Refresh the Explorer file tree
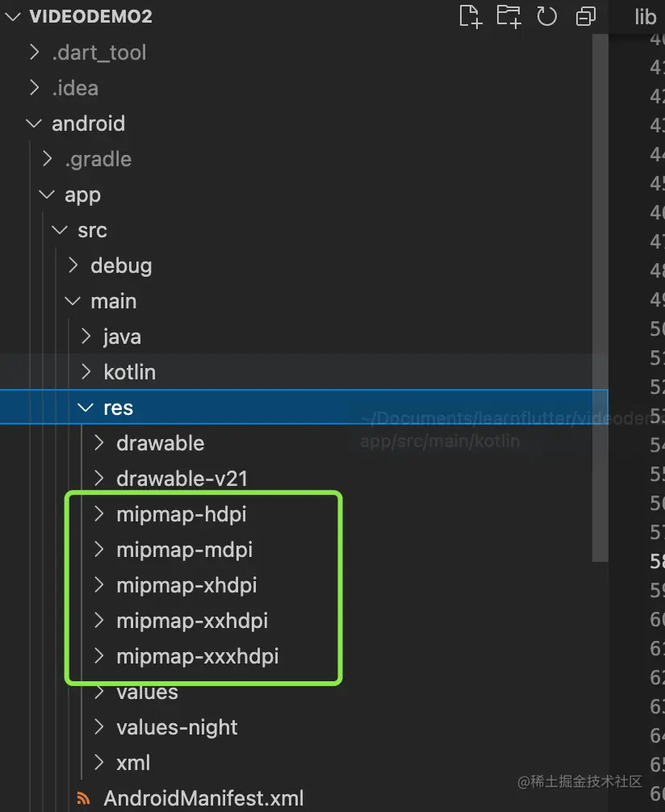This screenshot has height=812, width=665. (x=547, y=16)
